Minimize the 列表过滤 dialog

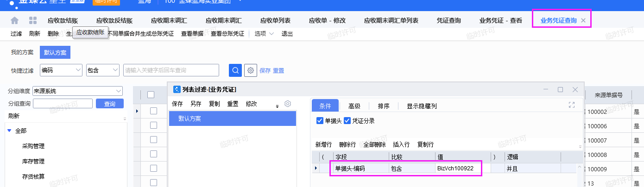pyautogui.click(x=546, y=89)
